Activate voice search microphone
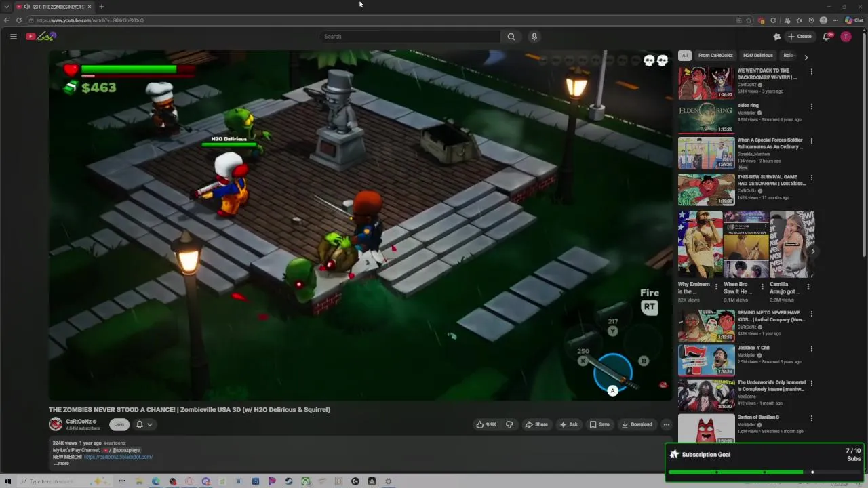The width and height of the screenshot is (868, 488). pyautogui.click(x=534, y=37)
